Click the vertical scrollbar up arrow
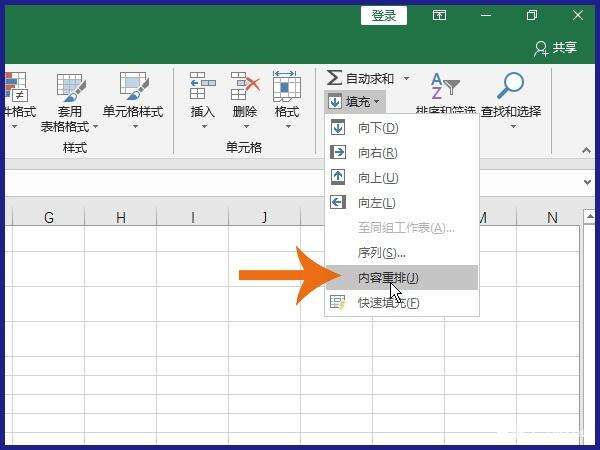This screenshot has width=600, height=450. pyautogui.click(x=590, y=217)
